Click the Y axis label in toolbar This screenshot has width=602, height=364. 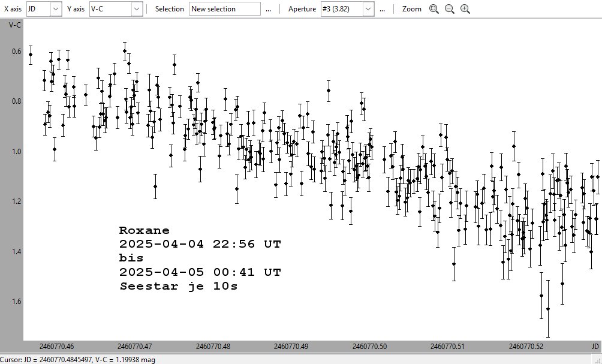tap(76, 9)
